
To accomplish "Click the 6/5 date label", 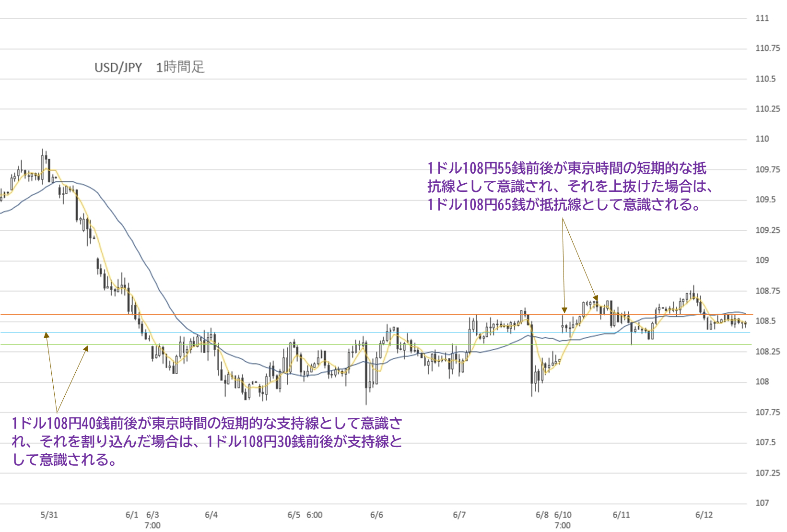I will tap(294, 515).
